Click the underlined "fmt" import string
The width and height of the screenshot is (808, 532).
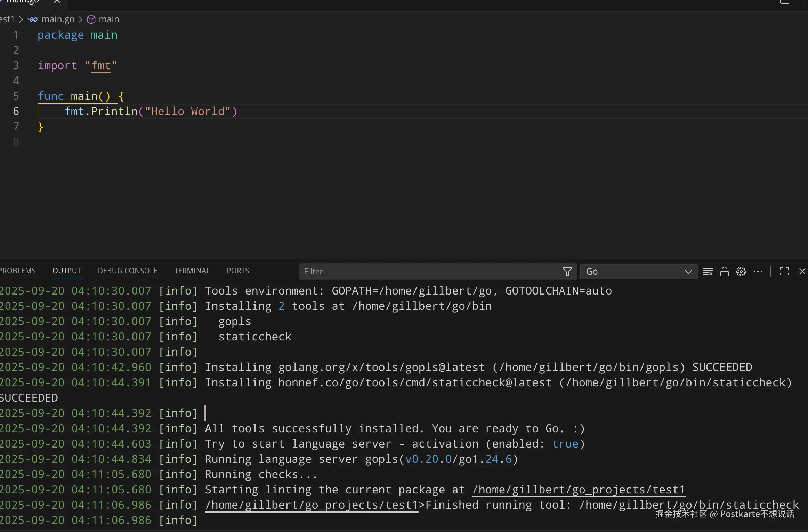[x=101, y=65]
